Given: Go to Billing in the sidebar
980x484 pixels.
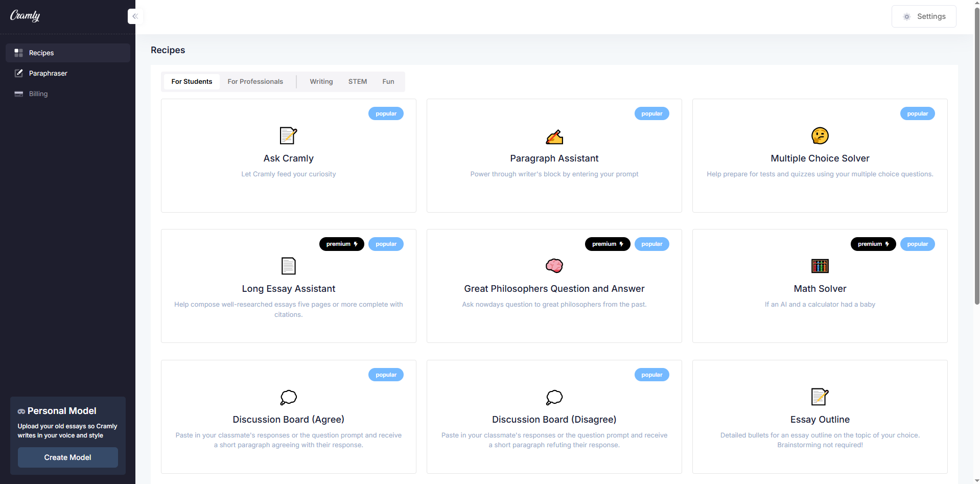Looking at the screenshot, I should point(38,94).
